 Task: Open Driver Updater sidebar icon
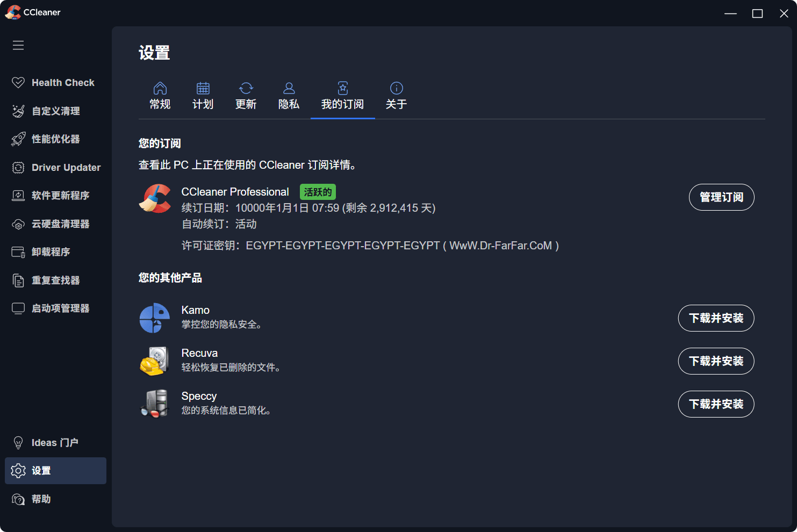click(x=18, y=167)
